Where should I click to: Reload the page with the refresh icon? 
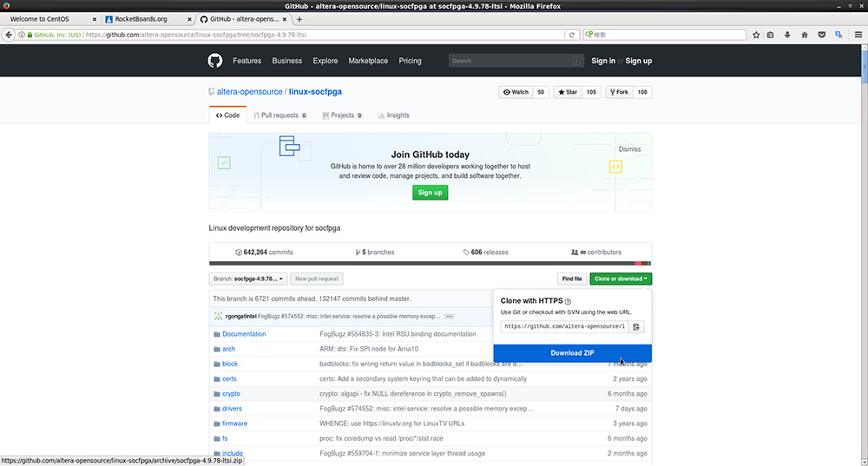pyautogui.click(x=572, y=35)
